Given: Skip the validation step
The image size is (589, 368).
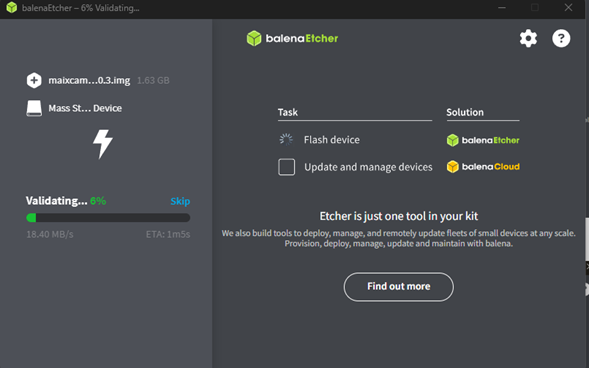Looking at the screenshot, I should pyautogui.click(x=180, y=201).
